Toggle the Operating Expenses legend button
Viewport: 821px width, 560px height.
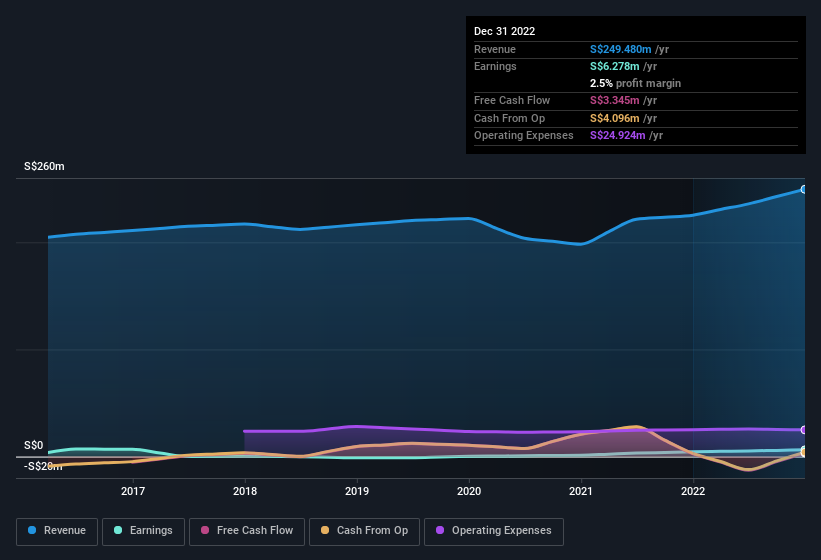(x=493, y=531)
